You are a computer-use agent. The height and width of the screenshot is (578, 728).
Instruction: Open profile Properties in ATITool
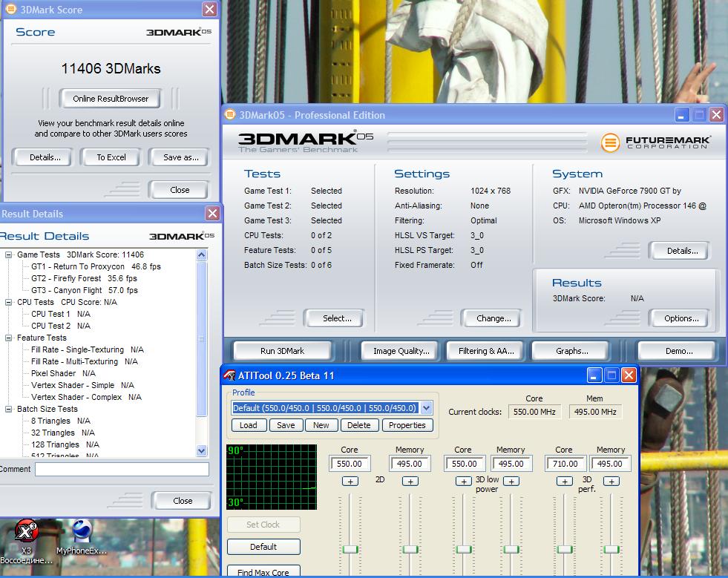pyautogui.click(x=407, y=425)
